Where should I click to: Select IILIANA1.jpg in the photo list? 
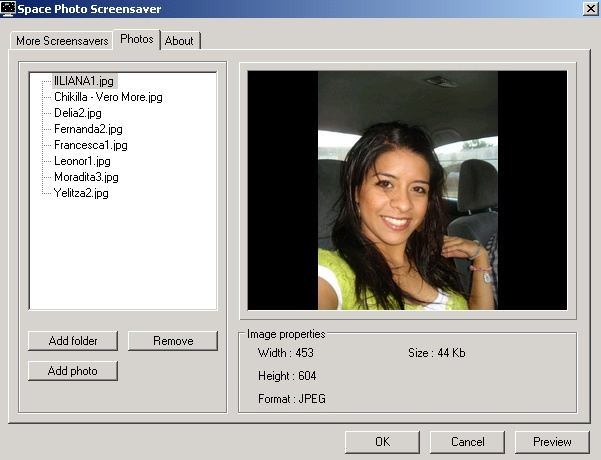[x=85, y=81]
